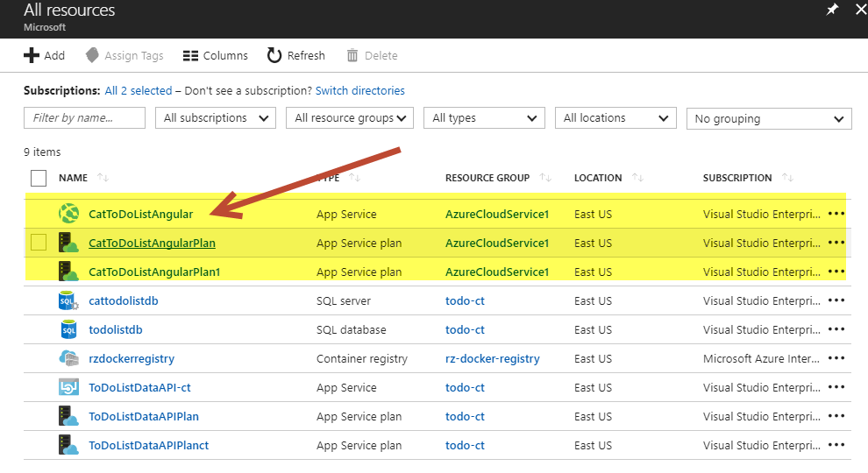Open the ellipsis menu for CatToDoListAngular row
The height and width of the screenshot is (473, 868).
(x=836, y=214)
